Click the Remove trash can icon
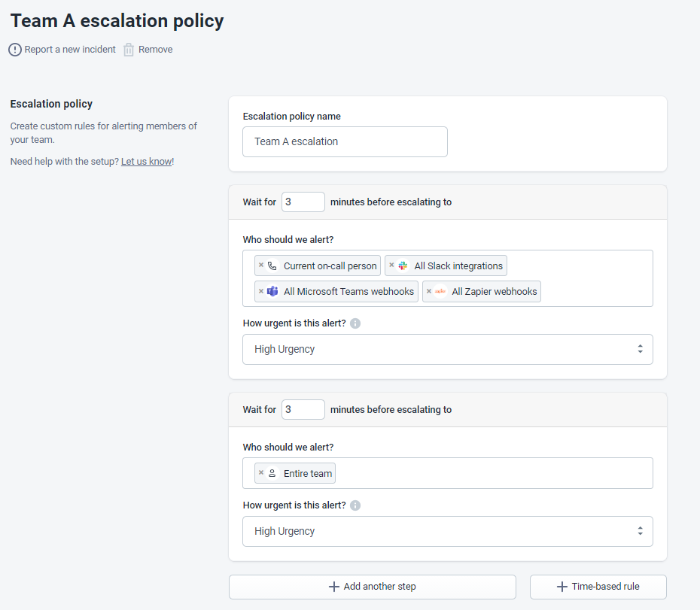 (x=129, y=50)
